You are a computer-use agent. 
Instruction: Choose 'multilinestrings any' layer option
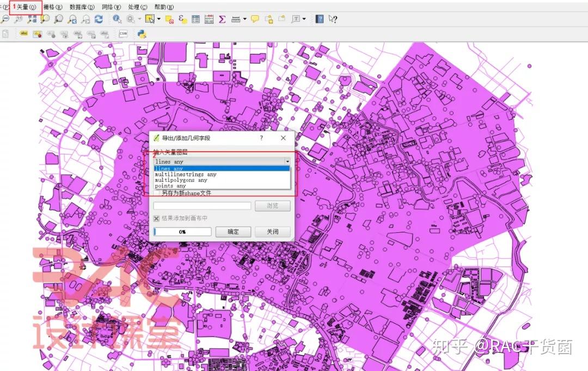(x=222, y=174)
